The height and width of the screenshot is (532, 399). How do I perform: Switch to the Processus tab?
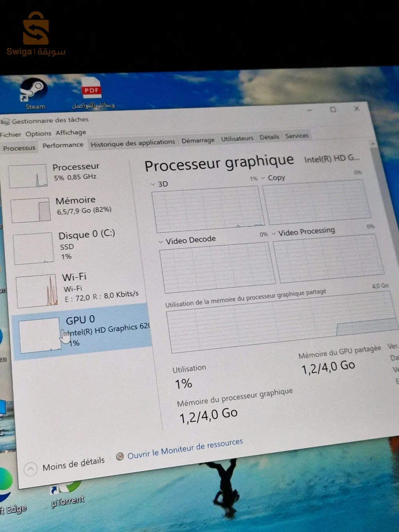coord(19,148)
